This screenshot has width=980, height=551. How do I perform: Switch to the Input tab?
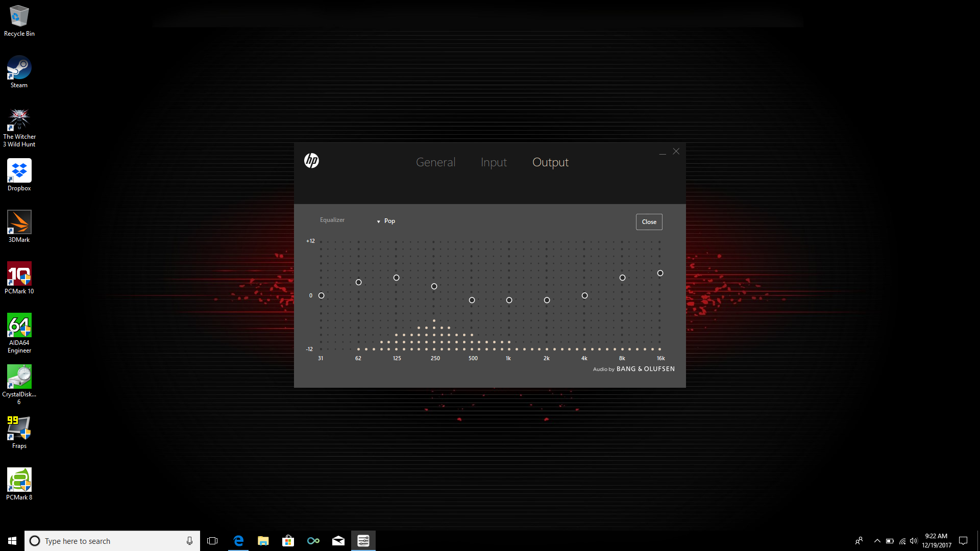click(494, 162)
